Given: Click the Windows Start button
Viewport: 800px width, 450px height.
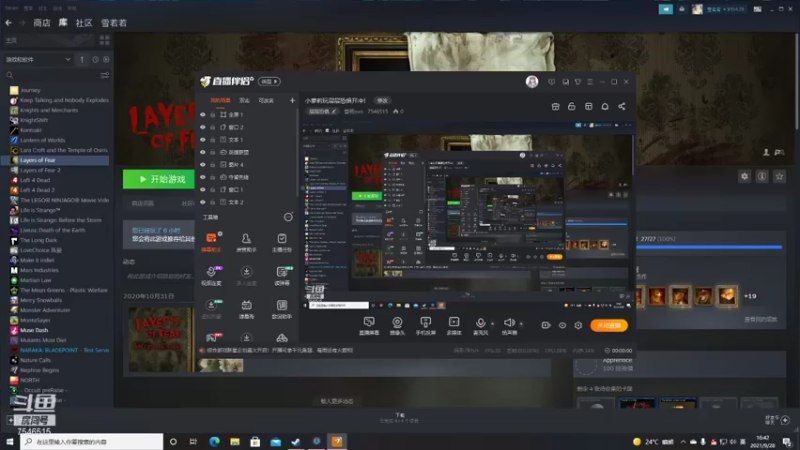Looking at the screenshot, I should 10,441.
